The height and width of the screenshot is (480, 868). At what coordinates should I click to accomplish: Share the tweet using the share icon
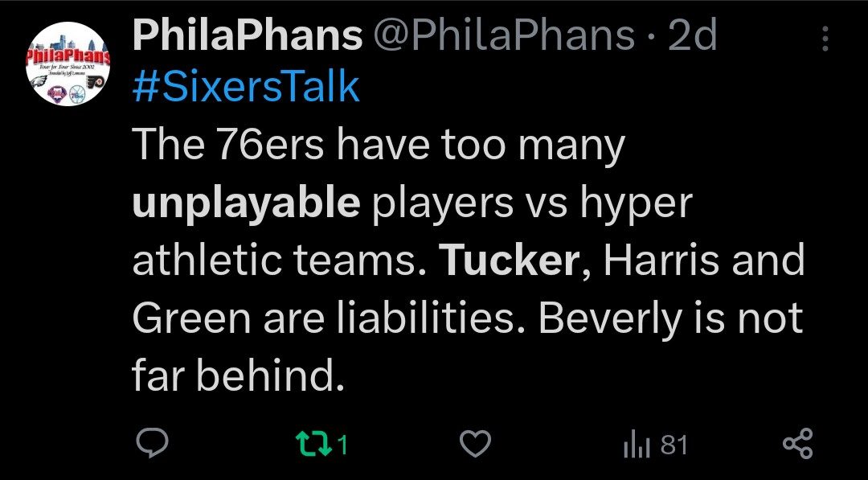click(x=797, y=444)
